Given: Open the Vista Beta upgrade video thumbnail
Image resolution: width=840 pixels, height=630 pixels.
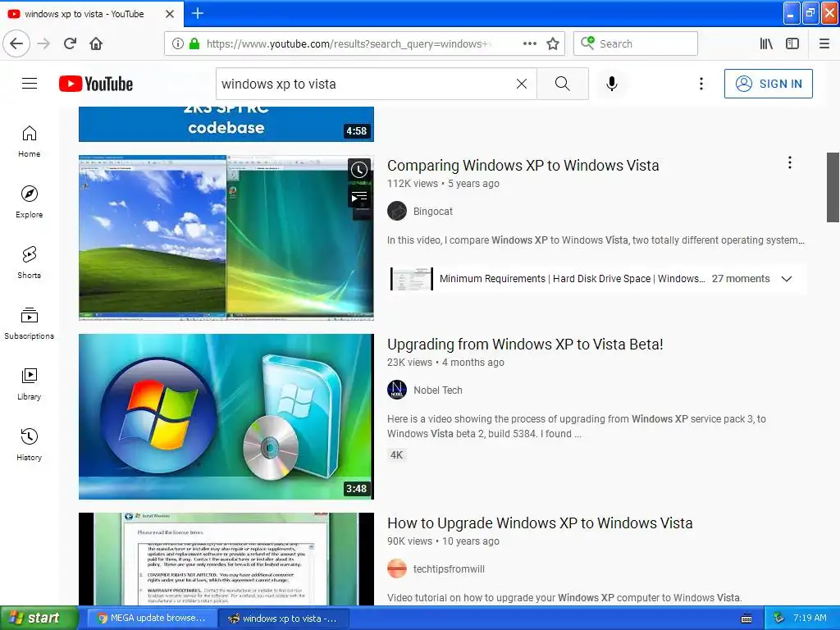Looking at the screenshot, I should [x=226, y=417].
